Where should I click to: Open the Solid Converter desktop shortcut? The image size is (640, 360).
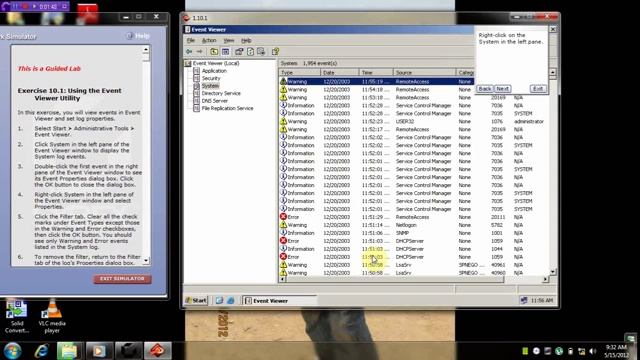click(17, 316)
